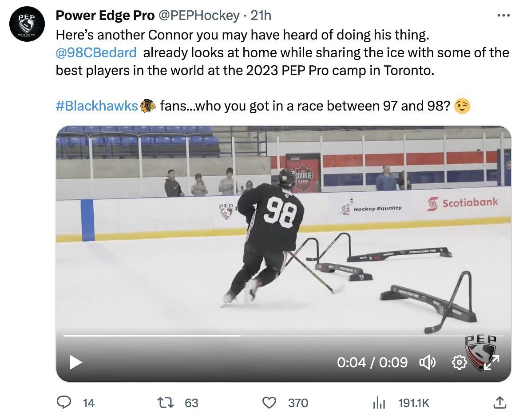Share the tweet using upload icon

pyautogui.click(x=499, y=403)
